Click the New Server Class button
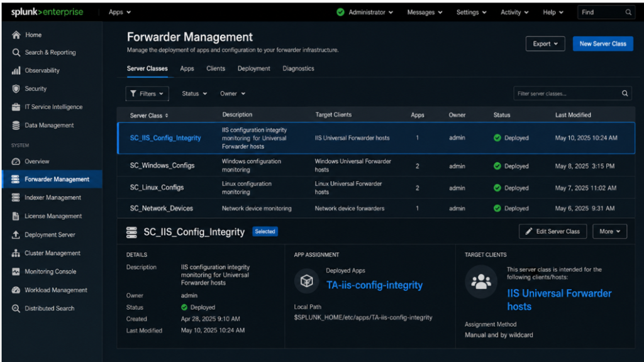644x362 pixels. click(602, 44)
